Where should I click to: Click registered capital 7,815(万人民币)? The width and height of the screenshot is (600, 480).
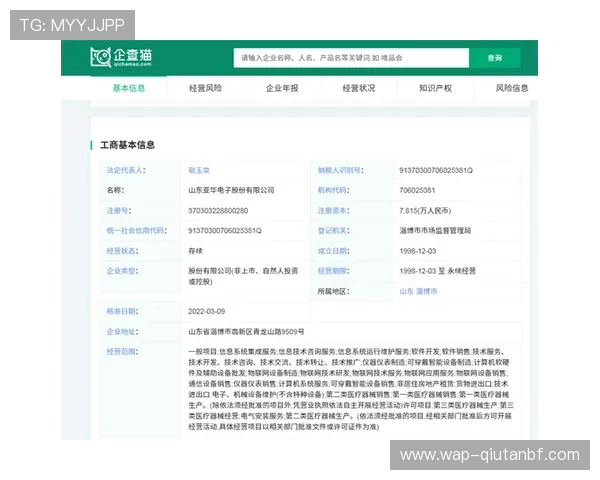pos(425,211)
